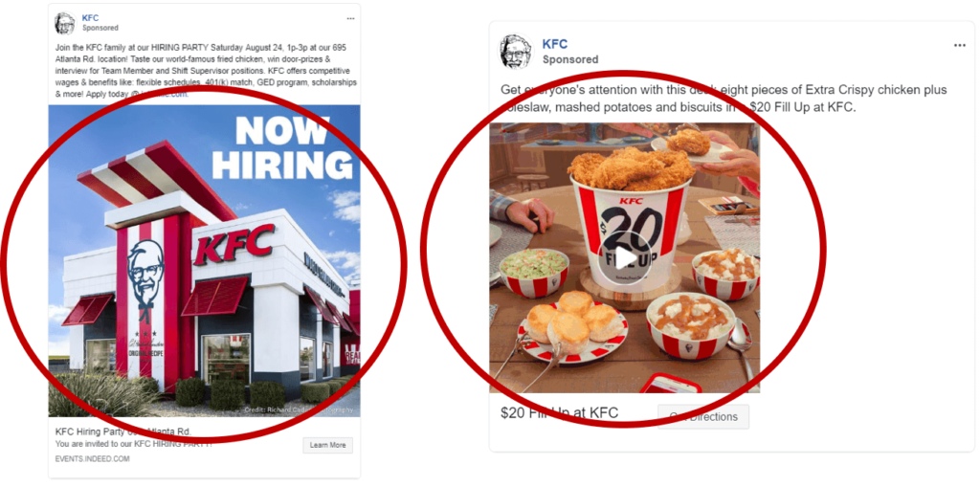Click the Colonel avatar on $20 Fill Up post
The image size is (980, 487).
click(x=516, y=52)
